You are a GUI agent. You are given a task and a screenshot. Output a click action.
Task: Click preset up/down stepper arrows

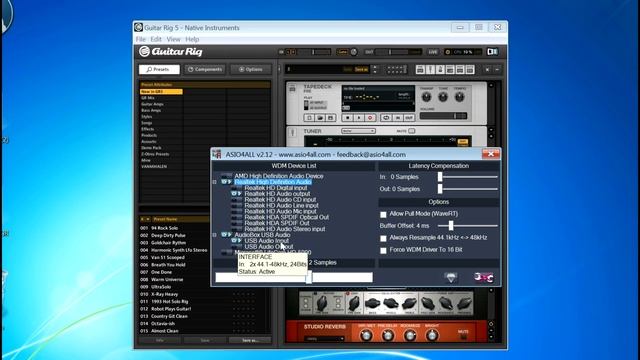[375, 70]
